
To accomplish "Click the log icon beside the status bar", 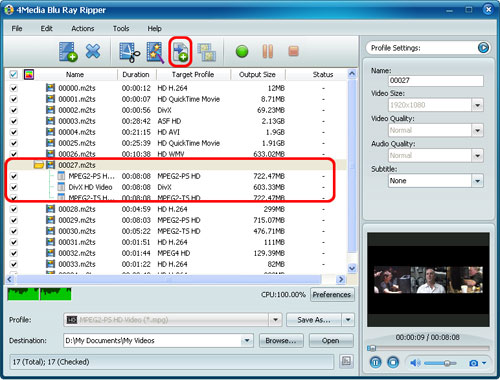I will pyautogui.click(x=346, y=361).
